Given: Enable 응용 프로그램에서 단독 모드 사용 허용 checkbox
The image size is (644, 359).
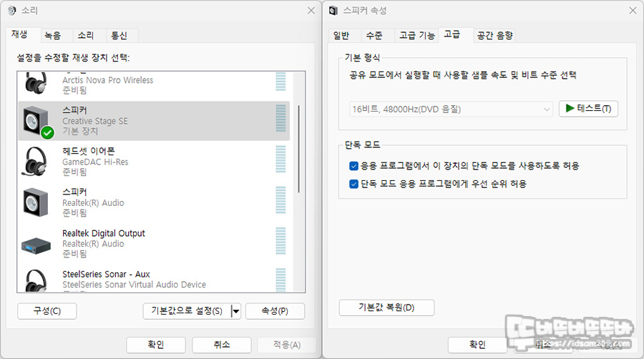Looking at the screenshot, I should pos(353,166).
